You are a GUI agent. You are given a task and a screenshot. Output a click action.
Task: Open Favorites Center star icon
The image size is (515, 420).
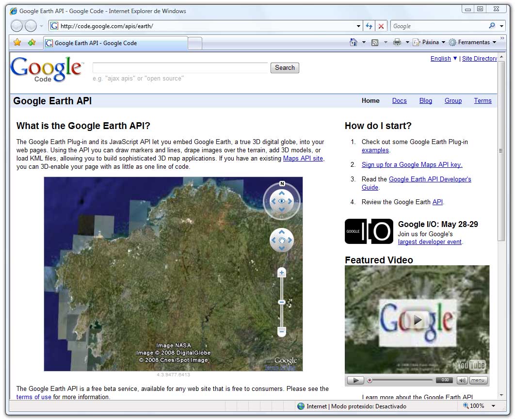[x=17, y=42]
